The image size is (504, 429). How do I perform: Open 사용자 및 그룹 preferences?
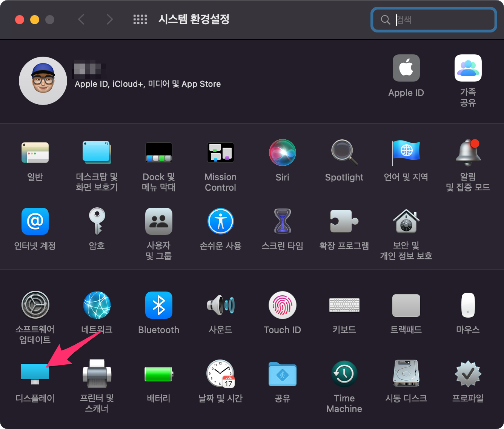(159, 221)
